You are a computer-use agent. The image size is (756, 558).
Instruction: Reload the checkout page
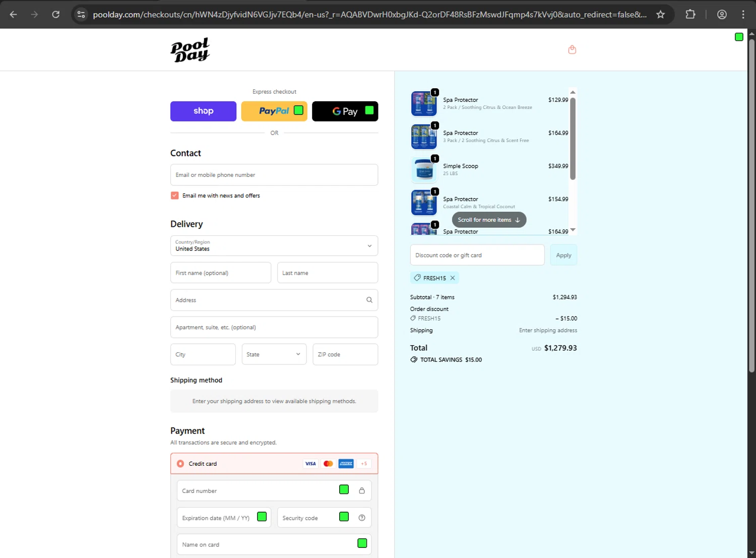56,15
